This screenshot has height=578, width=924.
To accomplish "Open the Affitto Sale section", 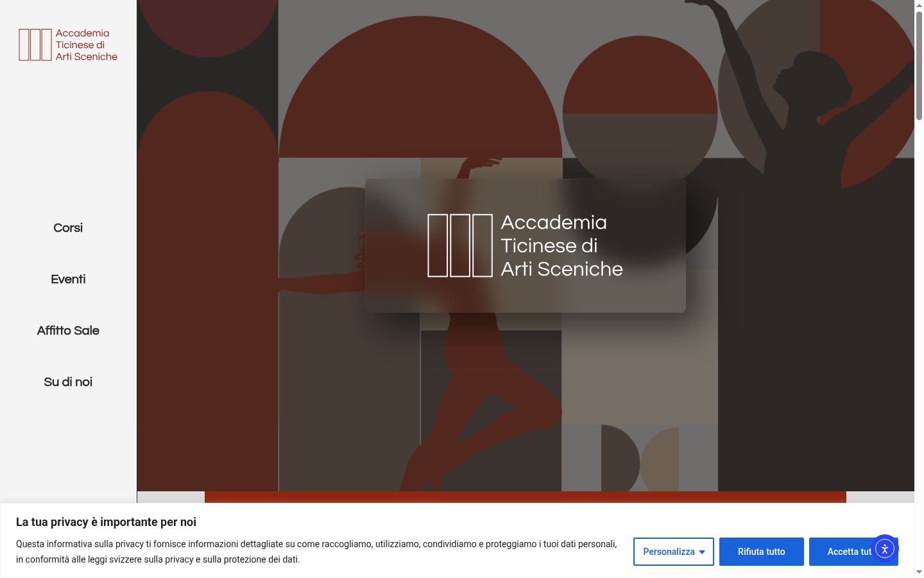I will (x=68, y=331).
